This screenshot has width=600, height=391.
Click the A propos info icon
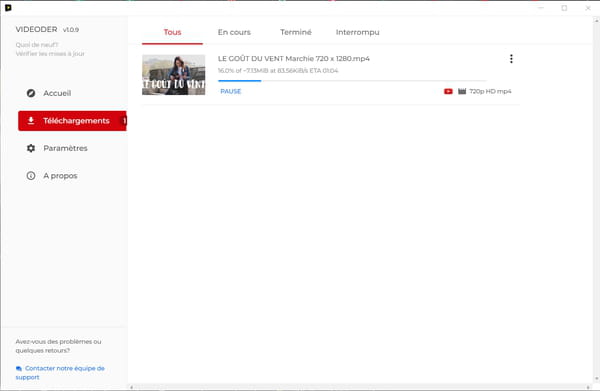[x=31, y=176]
